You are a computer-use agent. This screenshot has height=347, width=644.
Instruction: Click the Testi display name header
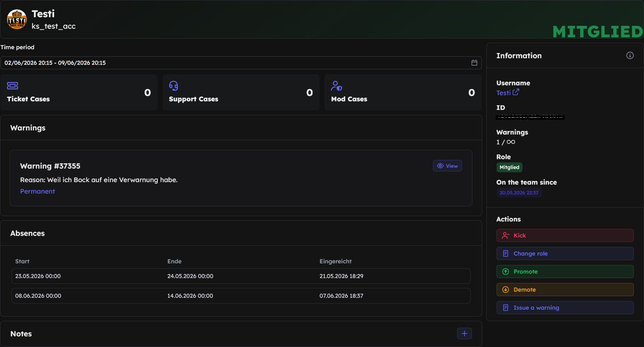pos(43,14)
